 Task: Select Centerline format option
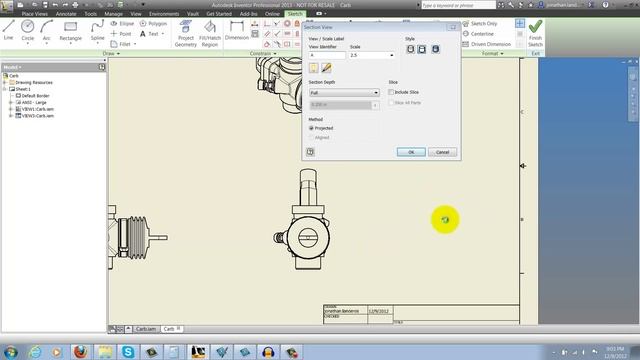(478, 34)
